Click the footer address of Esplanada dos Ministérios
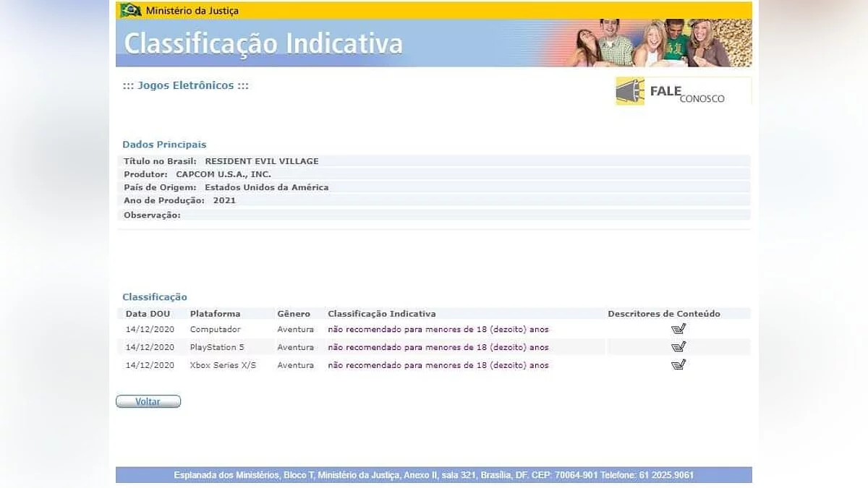Image resolution: width=868 pixels, height=488 pixels. pyautogui.click(x=434, y=475)
